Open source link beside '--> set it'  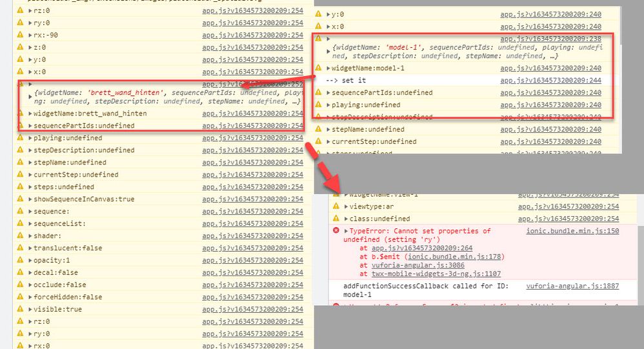click(x=551, y=80)
